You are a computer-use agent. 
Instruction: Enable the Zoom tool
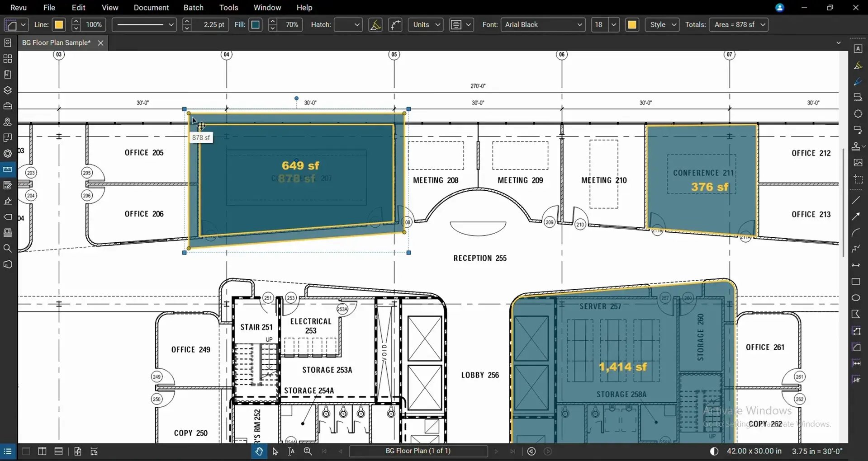[x=308, y=452]
